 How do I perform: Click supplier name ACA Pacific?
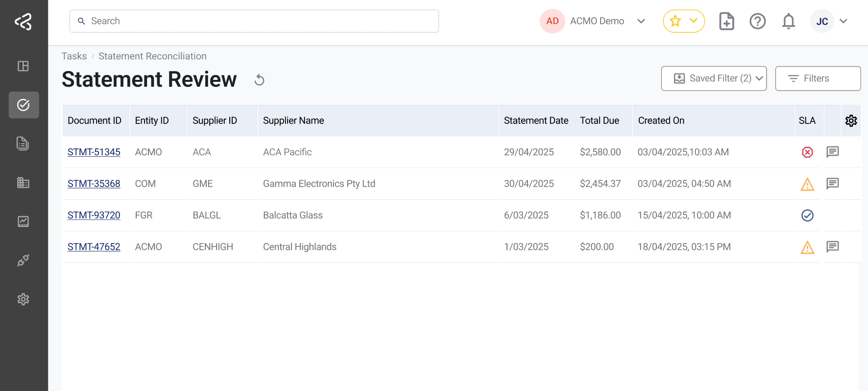pos(288,152)
